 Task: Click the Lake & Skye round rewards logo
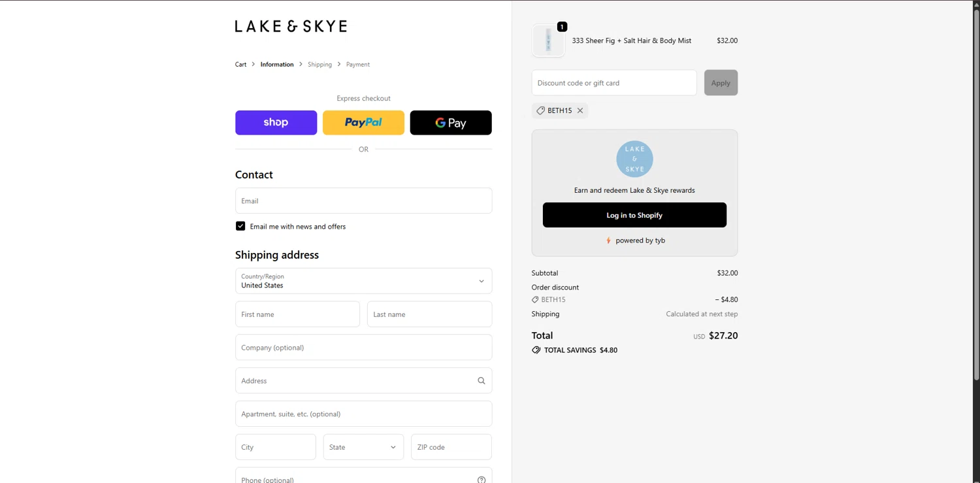634,159
